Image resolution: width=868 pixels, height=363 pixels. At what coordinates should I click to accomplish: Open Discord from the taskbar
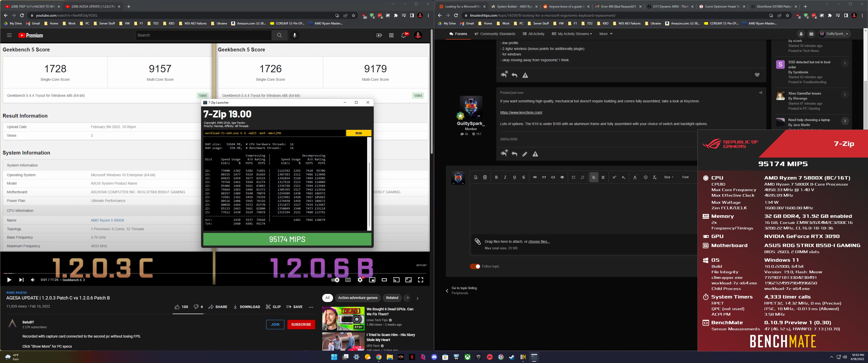point(434,357)
